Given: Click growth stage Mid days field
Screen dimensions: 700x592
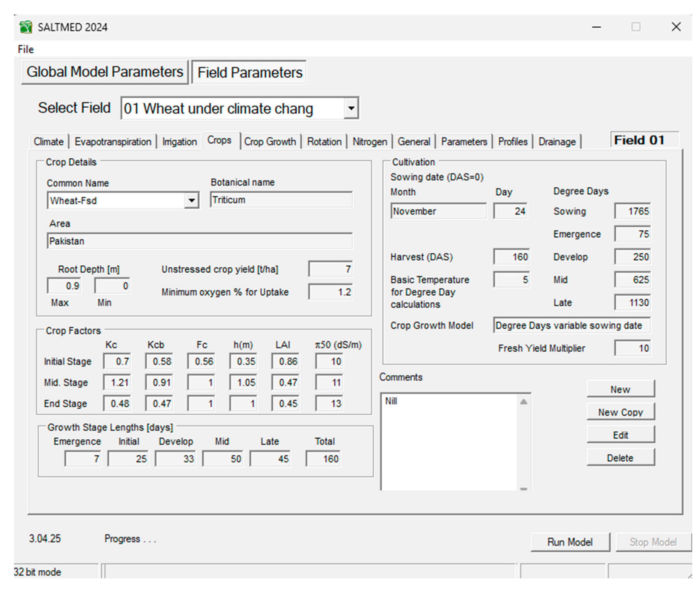Looking at the screenshot, I should click(222, 458).
